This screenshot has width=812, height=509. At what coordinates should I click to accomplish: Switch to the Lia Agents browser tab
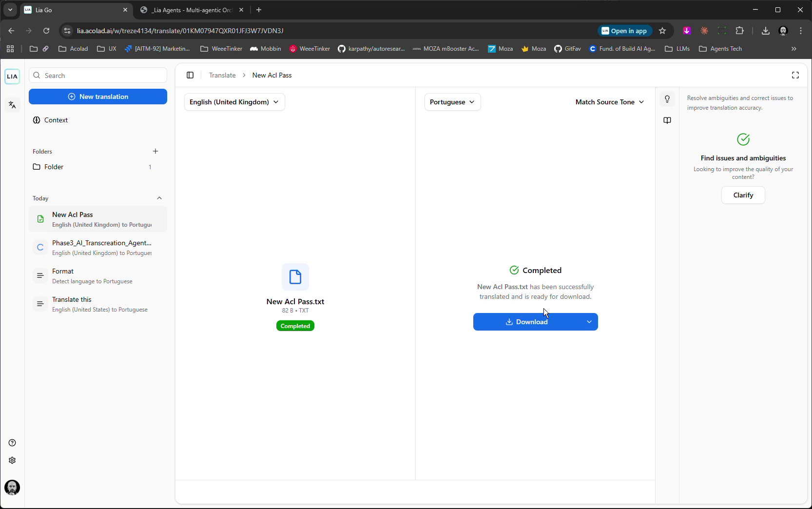192,10
